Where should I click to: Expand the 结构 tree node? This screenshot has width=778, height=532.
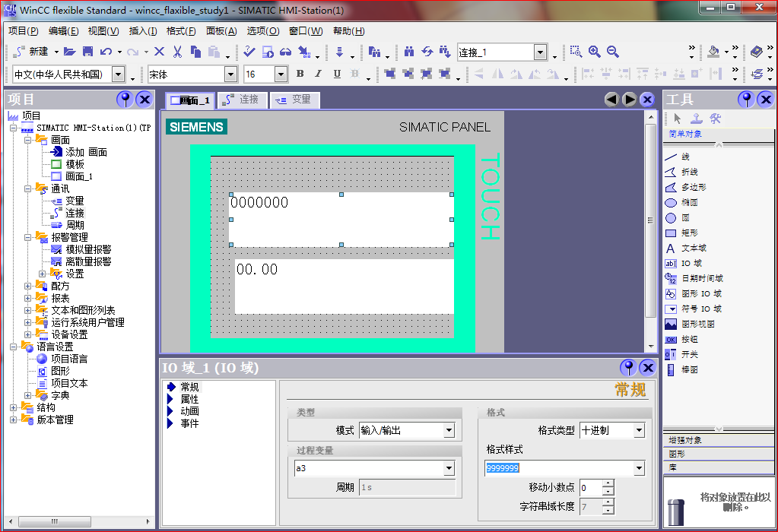(14, 407)
